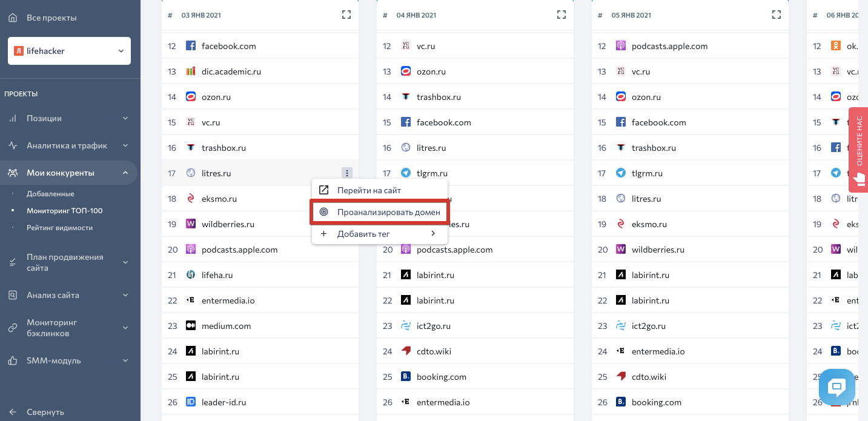Expand the 05 ЯНВ 2021 column fullscreen
The height and width of the screenshot is (421, 868).
click(x=777, y=15)
